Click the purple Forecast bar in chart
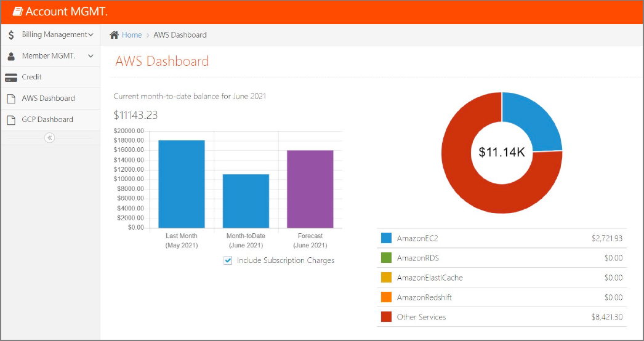644x341 pixels. pos(310,188)
